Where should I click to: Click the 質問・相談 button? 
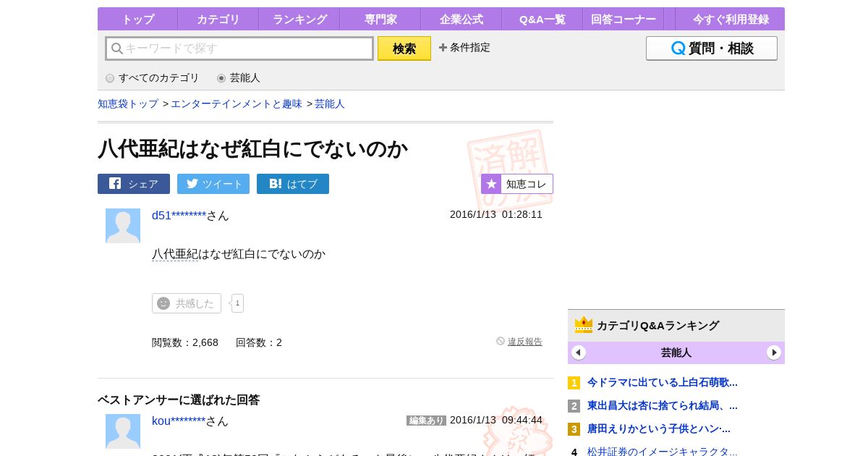coord(712,48)
